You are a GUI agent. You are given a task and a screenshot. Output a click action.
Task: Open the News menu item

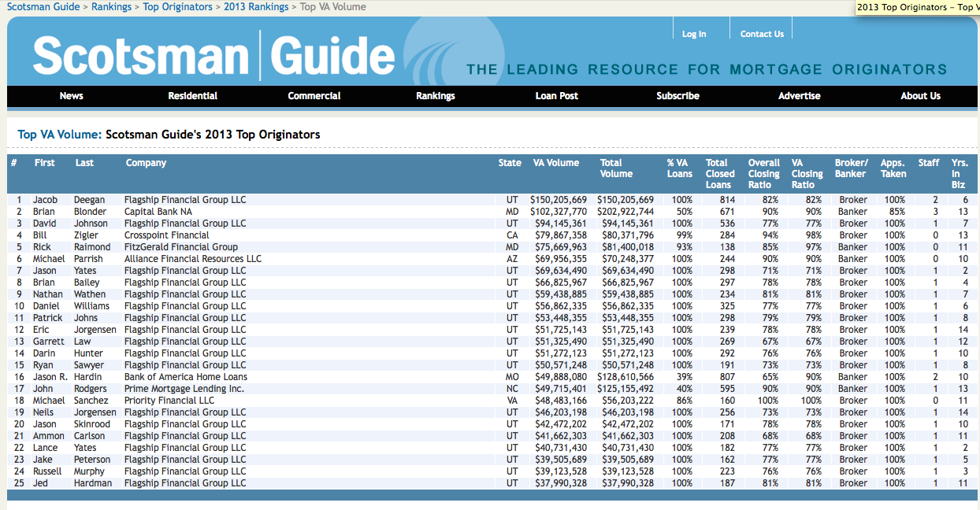click(71, 96)
